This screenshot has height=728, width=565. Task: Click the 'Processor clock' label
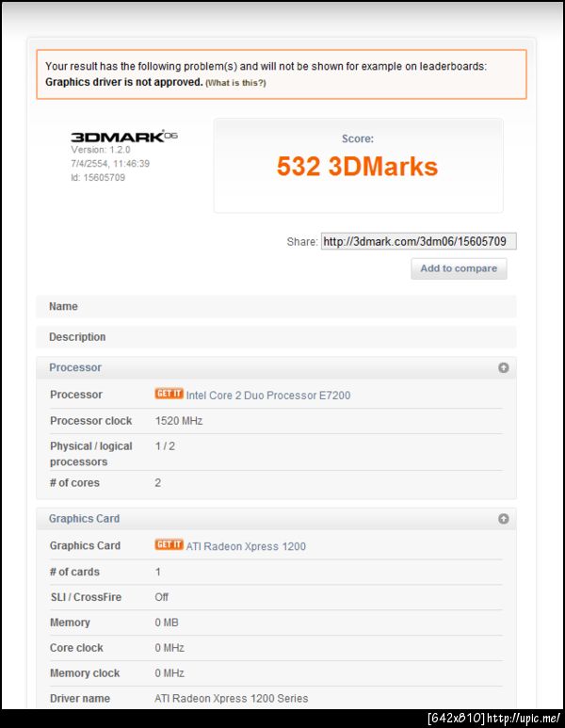[91, 421]
